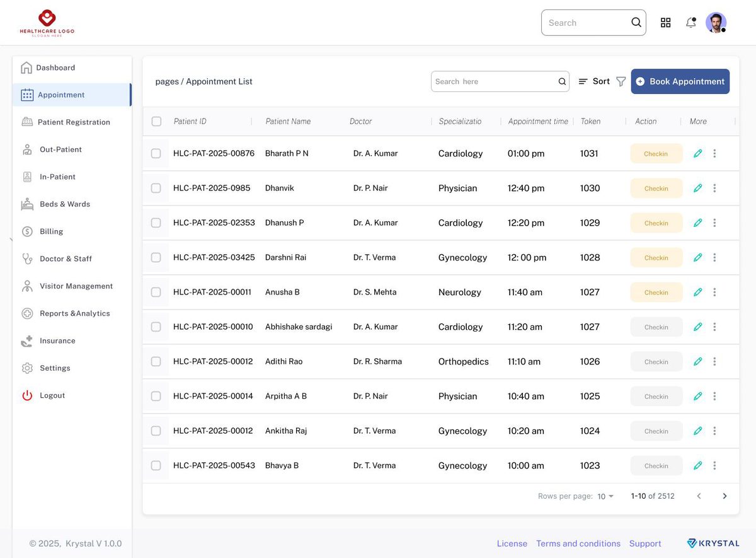
Task: Click the Healthcare logo
Action: tap(47, 23)
